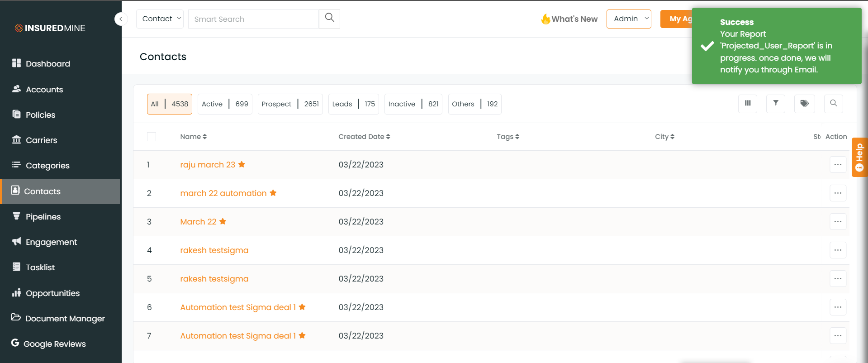Expand the Admin dropdown

[x=629, y=19]
